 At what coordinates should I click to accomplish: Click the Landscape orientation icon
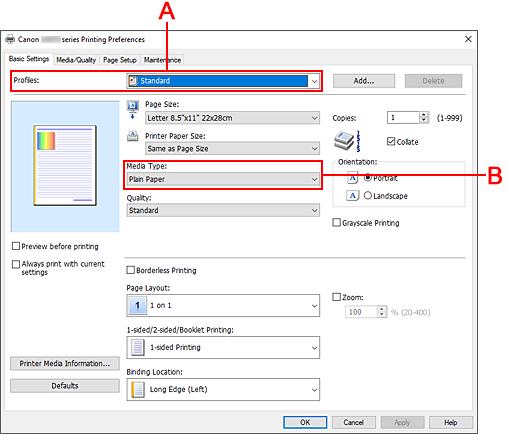click(x=353, y=196)
